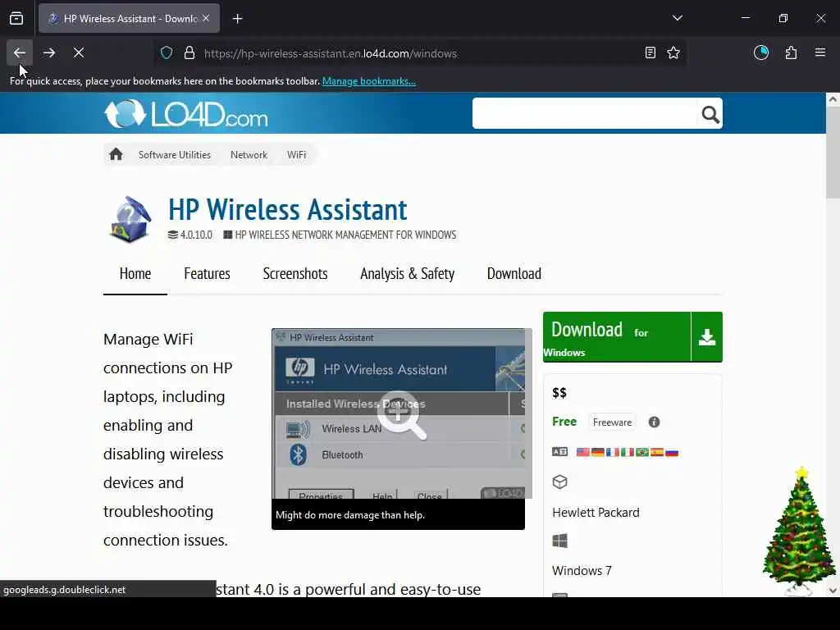The height and width of the screenshot is (630, 840).
Task: Switch to the Features tab
Action: pyautogui.click(x=207, y=274)
